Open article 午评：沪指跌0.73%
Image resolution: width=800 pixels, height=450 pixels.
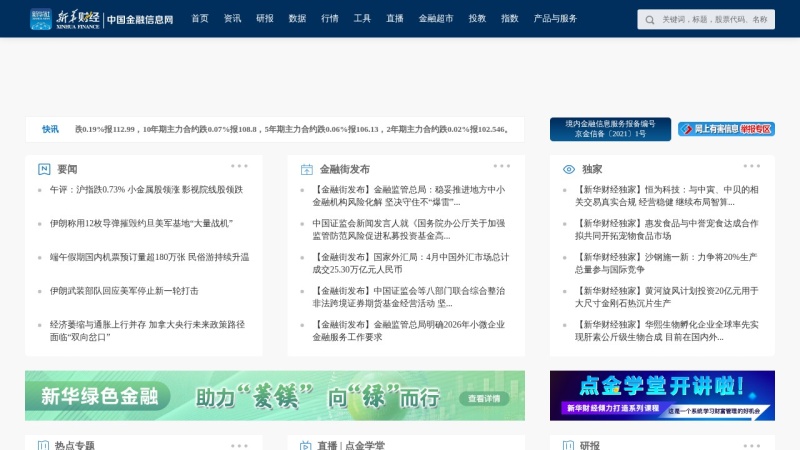(146, 190)
